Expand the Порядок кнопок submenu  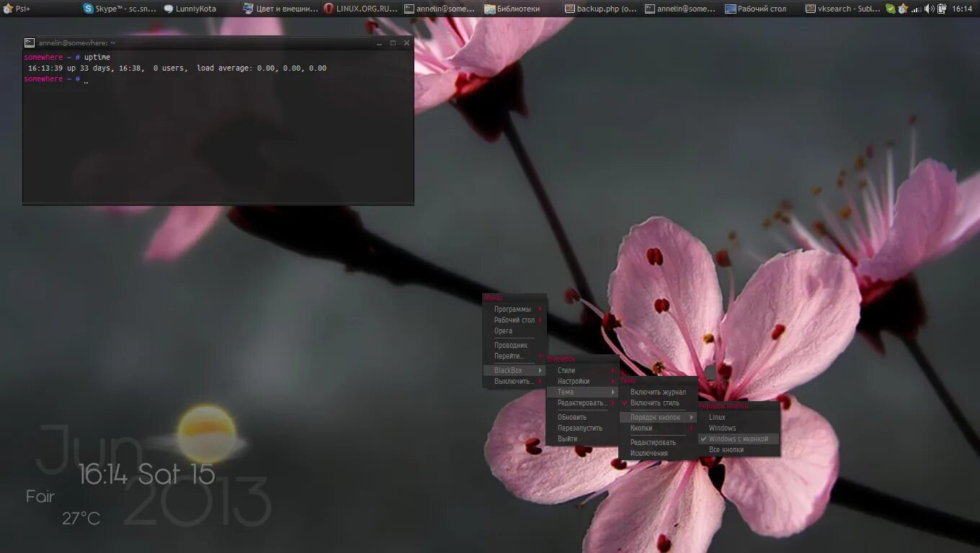pos(658,418)
